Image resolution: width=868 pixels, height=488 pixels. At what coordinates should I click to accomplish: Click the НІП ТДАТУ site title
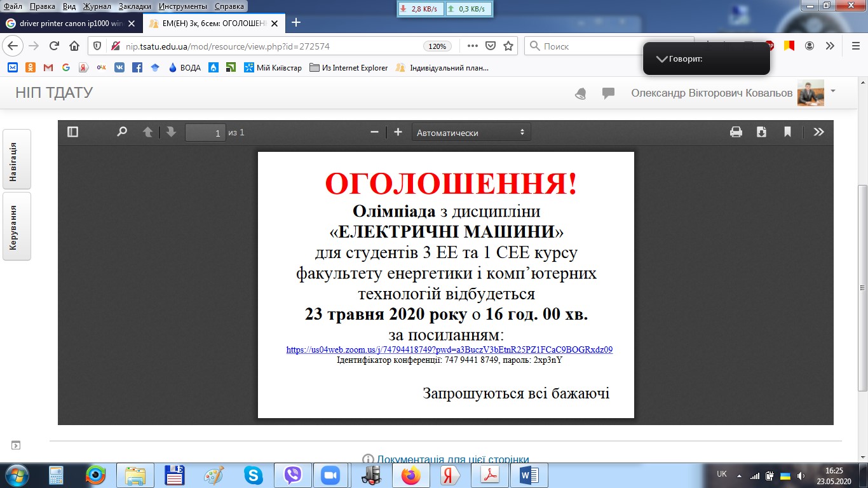pyautogui.click(x=54, y=93)
